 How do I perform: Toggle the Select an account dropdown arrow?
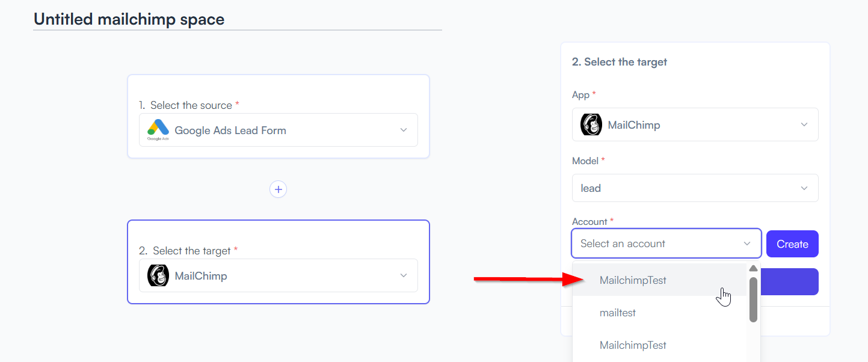pyautogui.click(x=747, y=244)
